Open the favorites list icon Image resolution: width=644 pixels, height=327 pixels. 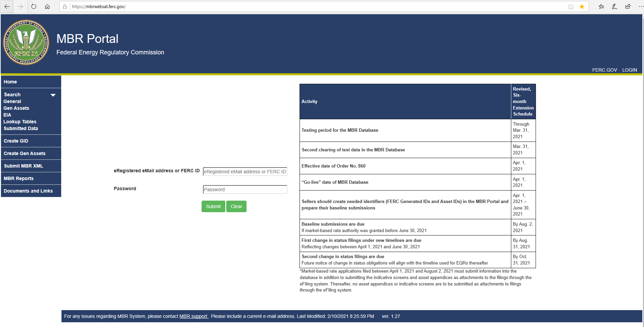601,6
